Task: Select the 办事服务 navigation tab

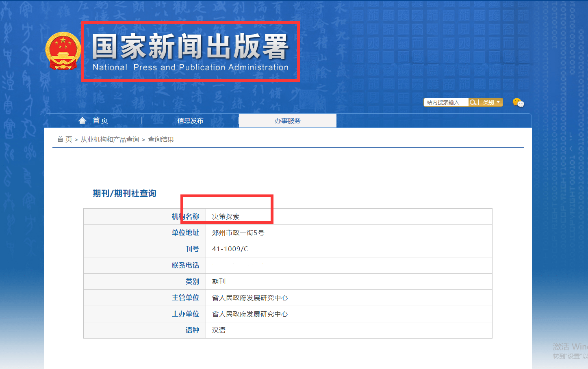Action: coord(287,121)
